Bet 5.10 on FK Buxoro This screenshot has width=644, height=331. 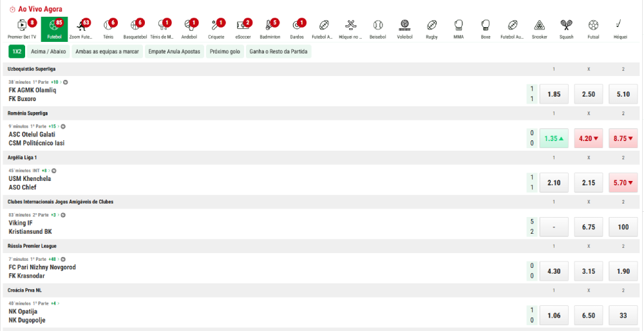click(623, 94)
